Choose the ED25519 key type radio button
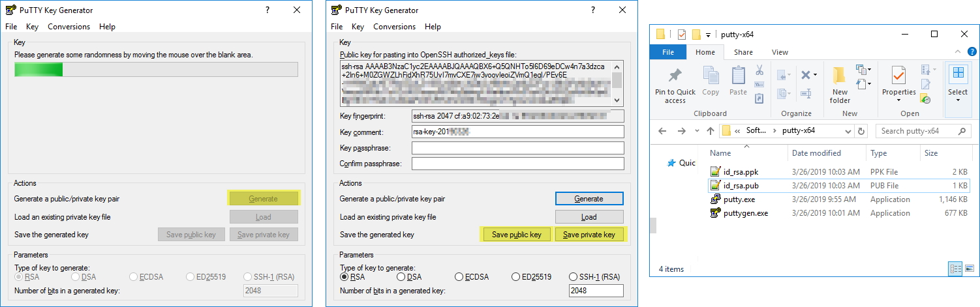 [517, 276]
